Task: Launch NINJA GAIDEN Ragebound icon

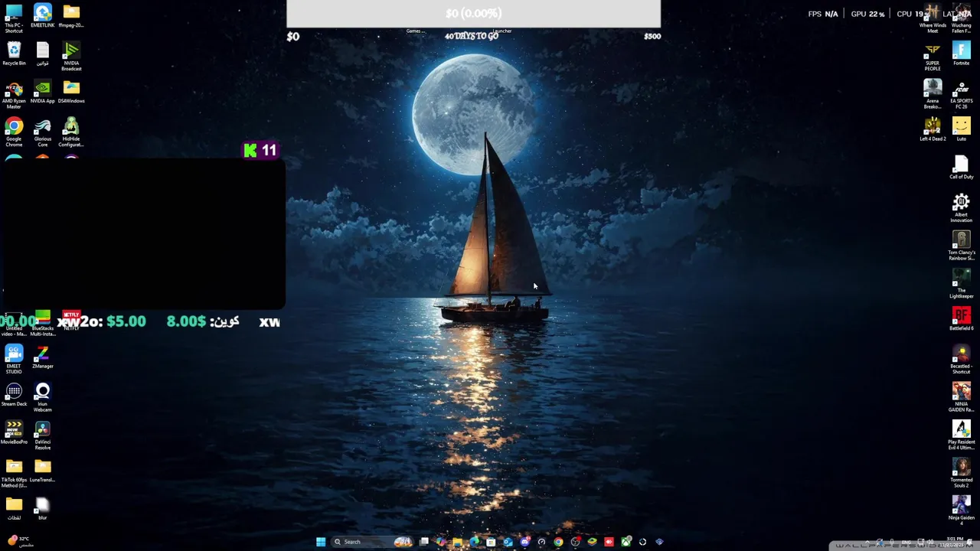Action: point(961,398)
